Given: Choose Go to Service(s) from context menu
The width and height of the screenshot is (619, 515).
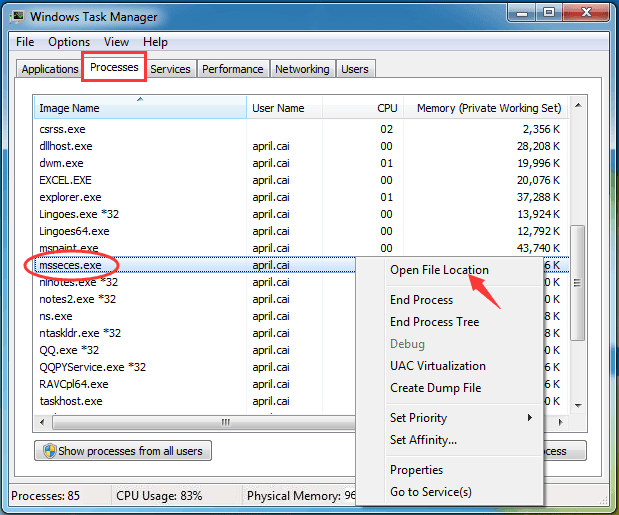Looking at the screenshot, I should coord(449,492).
